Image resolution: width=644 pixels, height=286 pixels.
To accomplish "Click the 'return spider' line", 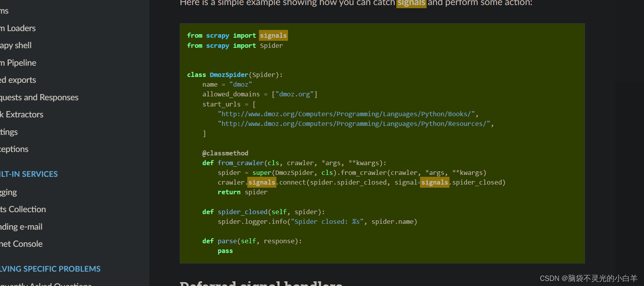I will pos(243,192).
